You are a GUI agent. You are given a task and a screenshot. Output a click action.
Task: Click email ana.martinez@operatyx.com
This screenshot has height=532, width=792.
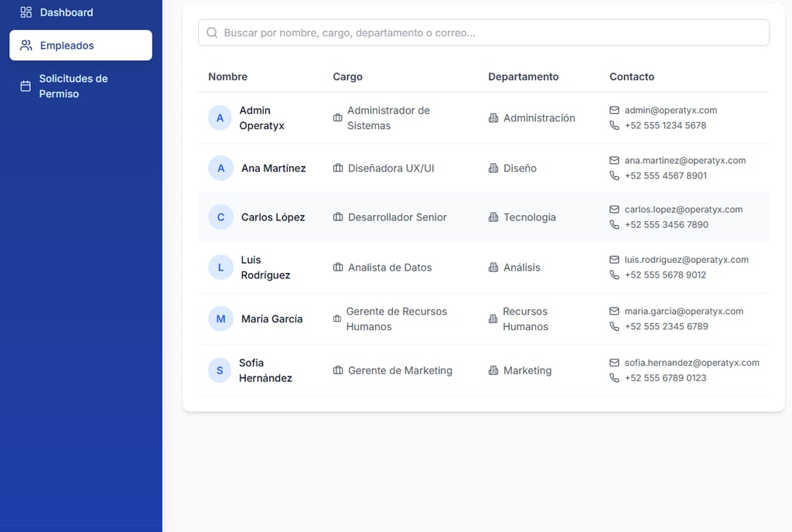tap(685, 161)
